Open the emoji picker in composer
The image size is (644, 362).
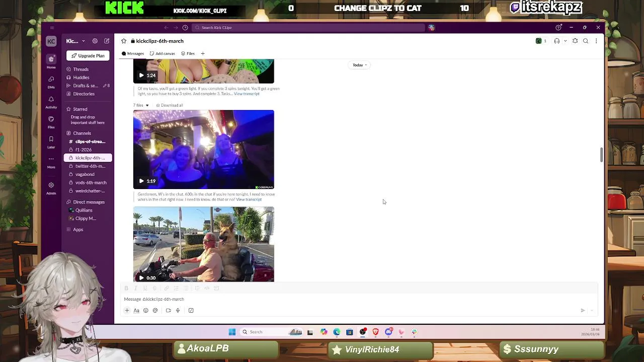tap(146, 311)
